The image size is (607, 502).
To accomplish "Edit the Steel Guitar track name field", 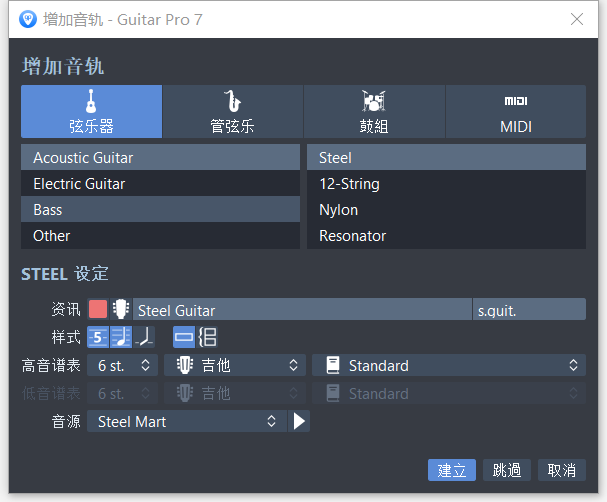I will [302, 309].
